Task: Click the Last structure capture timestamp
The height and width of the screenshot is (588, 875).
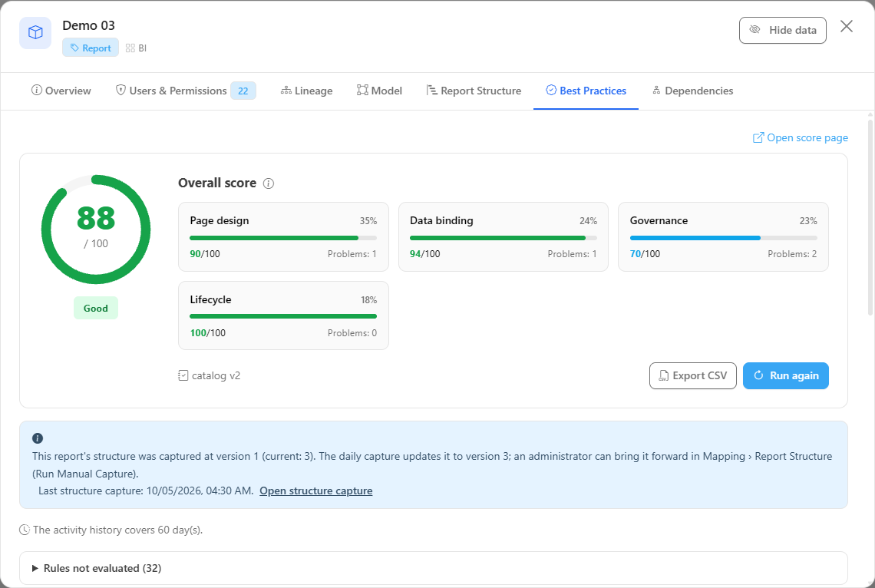Action: click(146, 491)
